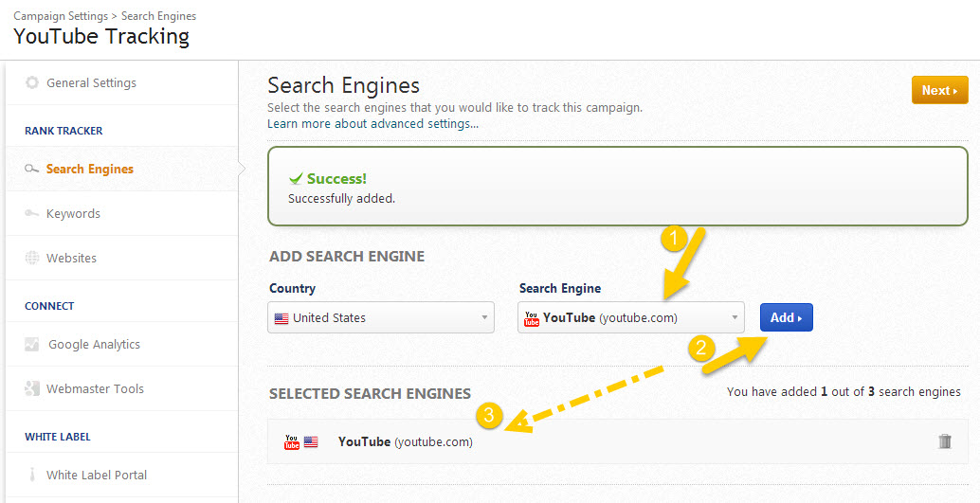Image resolution: width=980 pixels, height=503 pixels.
Task: Click the orange Next button
Action: pyautogui.click(x=939, y=90)
